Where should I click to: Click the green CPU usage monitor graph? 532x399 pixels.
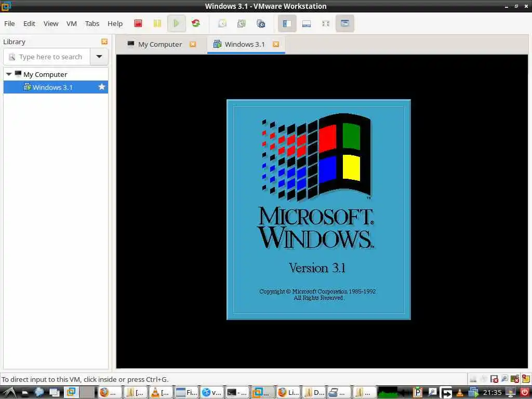pos(388,393)
